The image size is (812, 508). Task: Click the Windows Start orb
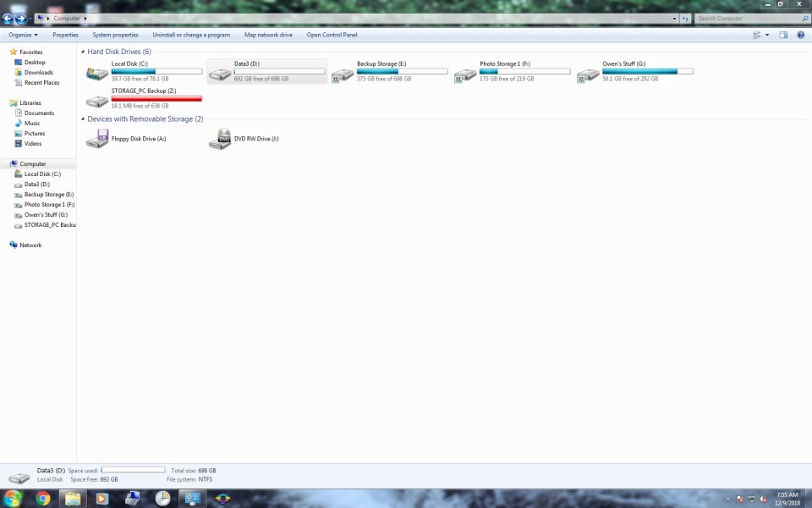tap(14, 498)
